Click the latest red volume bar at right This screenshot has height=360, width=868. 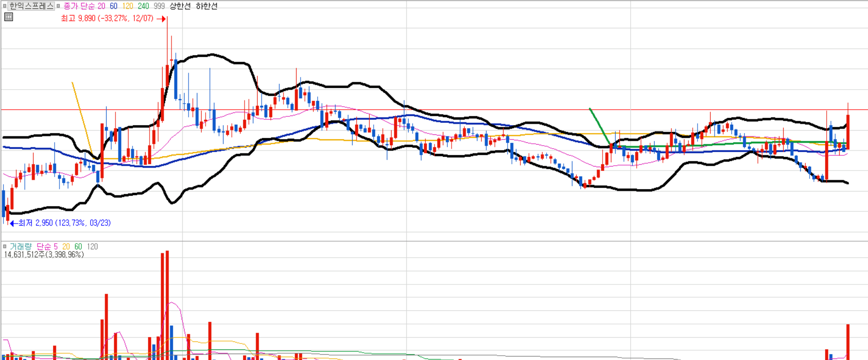pos(848,342)
